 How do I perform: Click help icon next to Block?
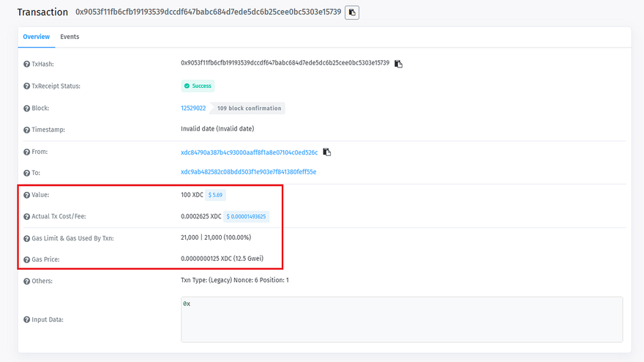point(27,108)
